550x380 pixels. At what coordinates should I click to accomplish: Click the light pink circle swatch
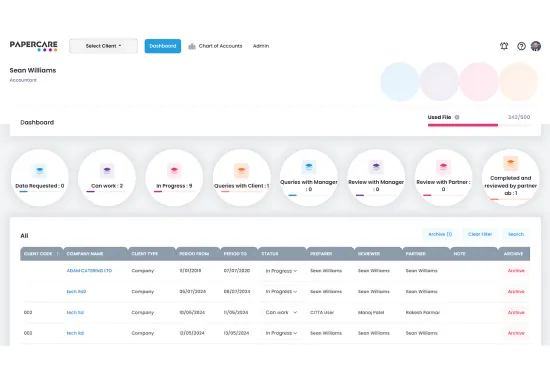479,82
